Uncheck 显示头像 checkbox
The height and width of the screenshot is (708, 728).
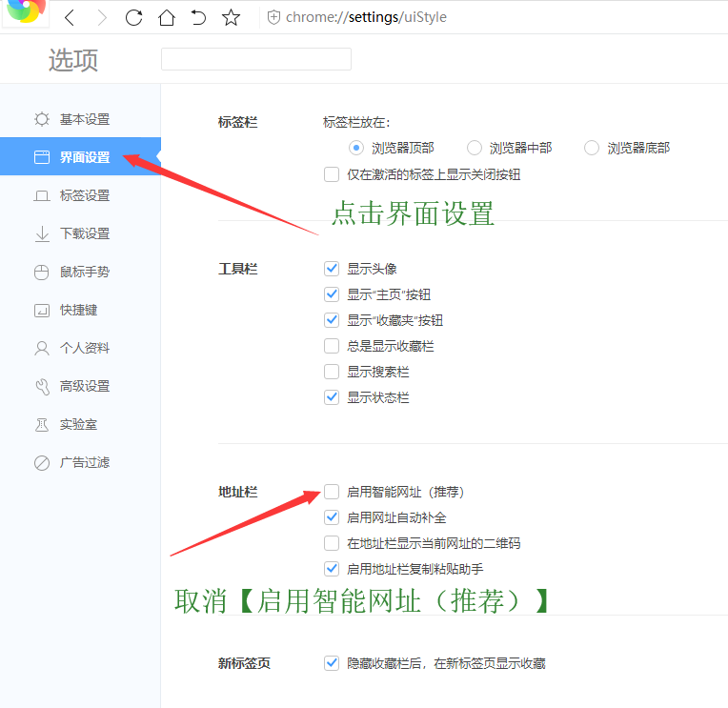[332, 269]
